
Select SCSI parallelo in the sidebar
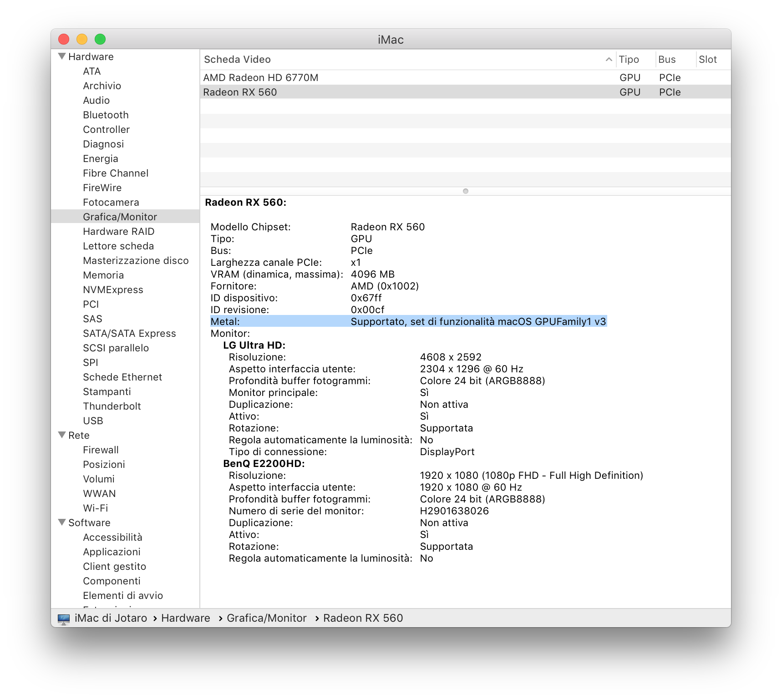[116, 348]
